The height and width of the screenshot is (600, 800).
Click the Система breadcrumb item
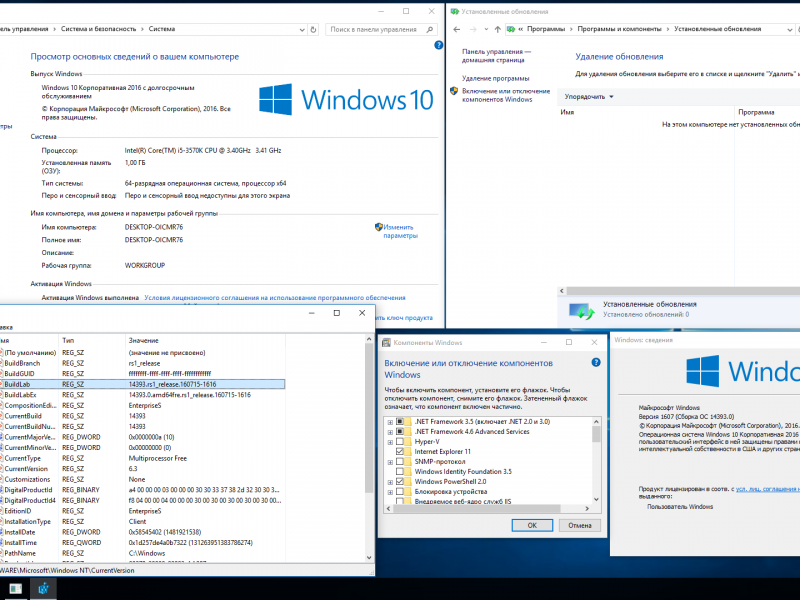[x=162, y=29]
